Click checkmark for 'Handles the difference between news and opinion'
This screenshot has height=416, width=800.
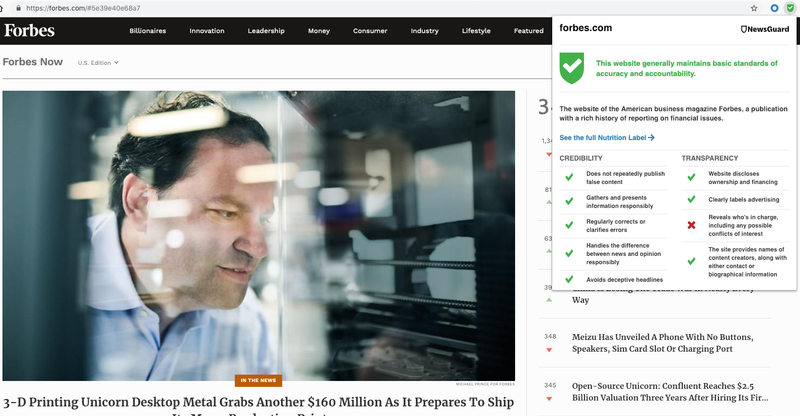(x=569, y=253)
